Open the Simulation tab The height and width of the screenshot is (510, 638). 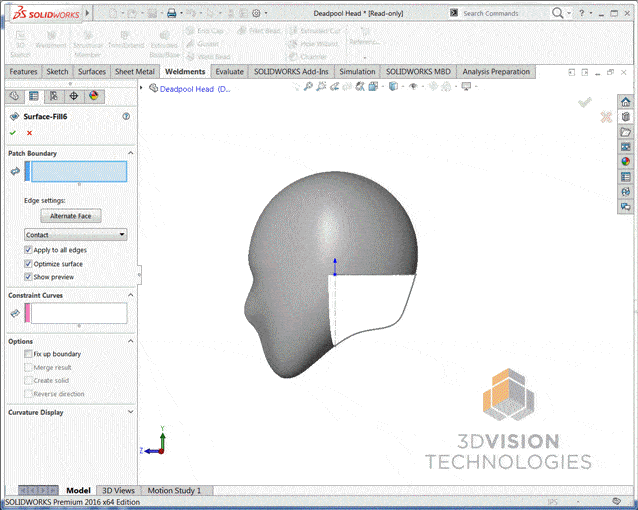click(357, 72)
